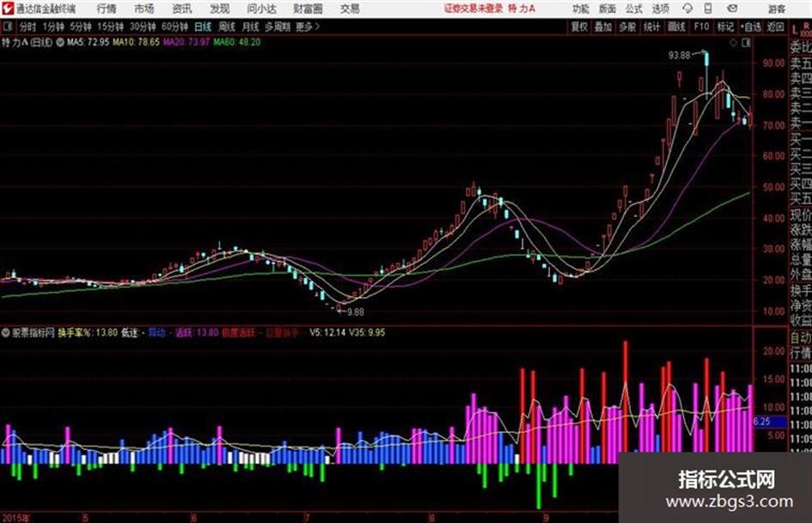Expand the 更多 periods list

pyautogui.click(x=308, y=27)
